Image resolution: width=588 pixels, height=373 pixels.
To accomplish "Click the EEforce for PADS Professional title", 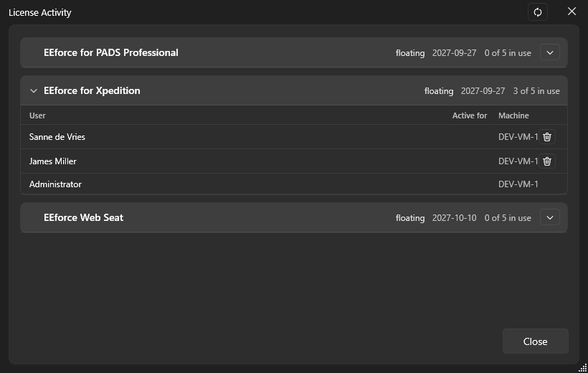I will (111, 52).
